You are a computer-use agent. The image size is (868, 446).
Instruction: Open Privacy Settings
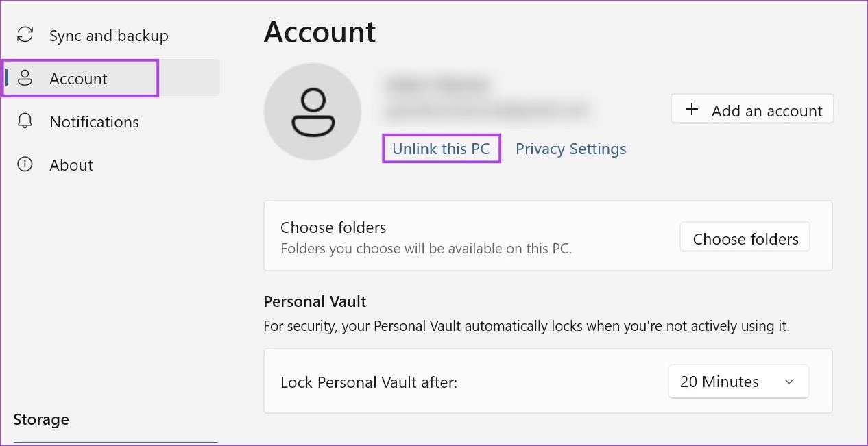click(x=570, y=148)
